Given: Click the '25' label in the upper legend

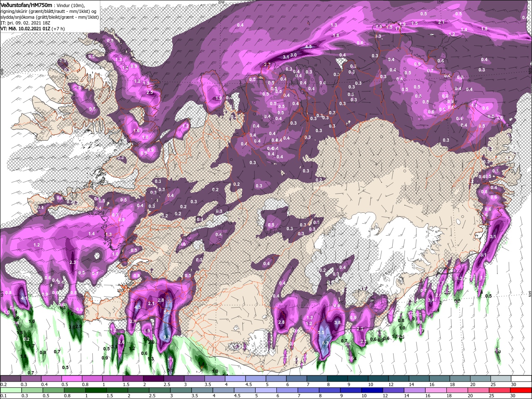Looking at the screenshot, I should [494, 384].
